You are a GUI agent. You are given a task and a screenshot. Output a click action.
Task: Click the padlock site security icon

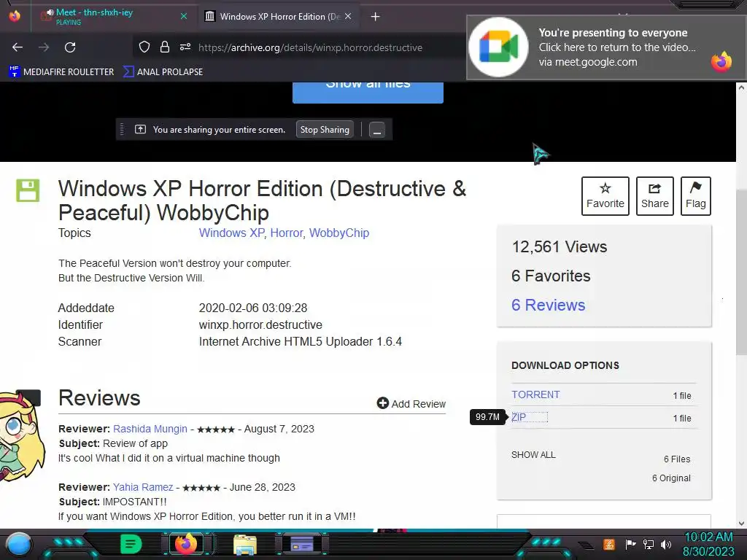click(165, 47)
